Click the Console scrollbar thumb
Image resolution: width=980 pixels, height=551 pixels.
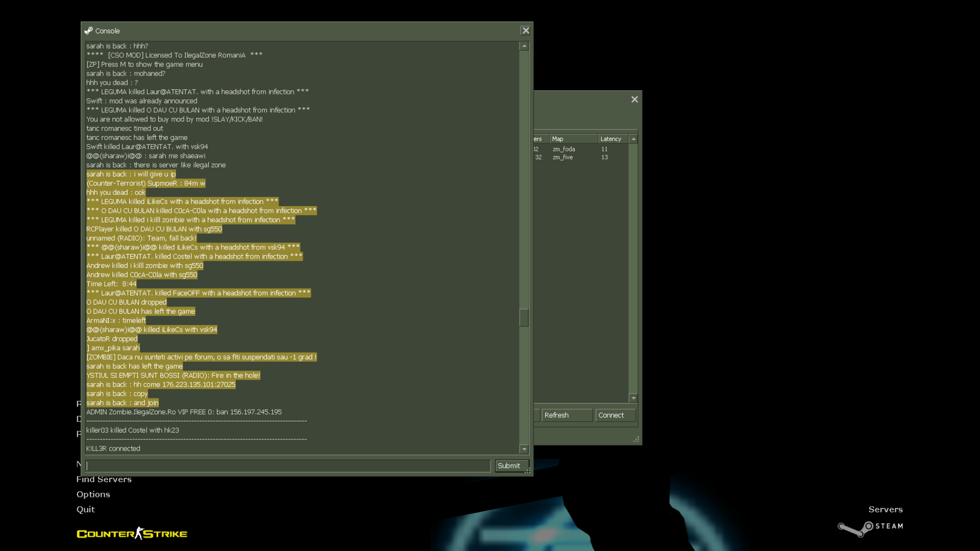[524, 317]
